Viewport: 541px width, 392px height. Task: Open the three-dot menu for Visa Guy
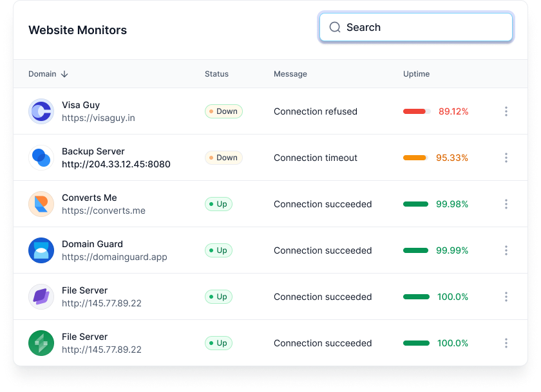pyautogui.click(x=506, y=111)
